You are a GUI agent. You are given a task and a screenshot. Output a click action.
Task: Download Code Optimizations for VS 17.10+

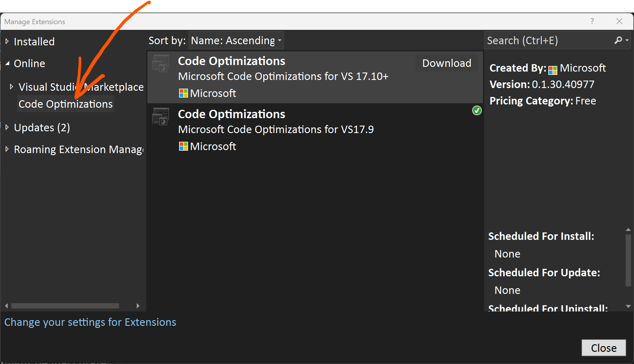tap(447, 63)
